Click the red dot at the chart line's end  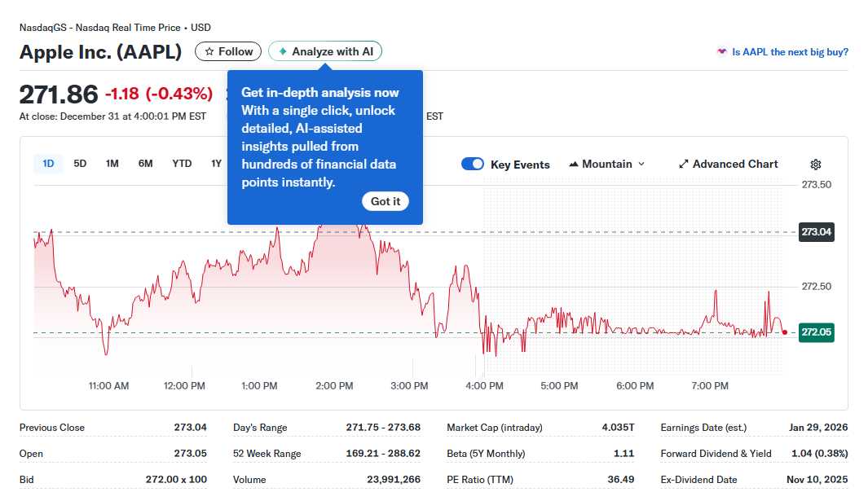784,332
